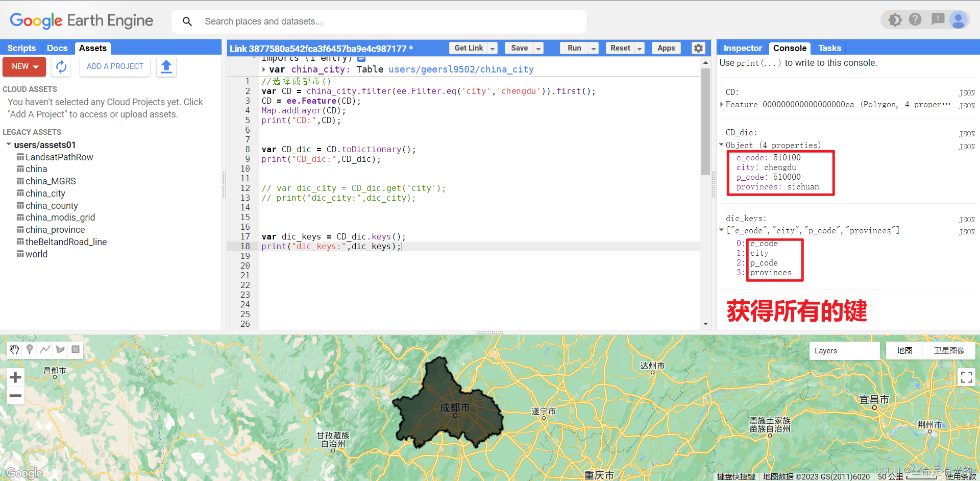Open the NEW asset dropdown
980x481 pixels.
pos(24,67)
